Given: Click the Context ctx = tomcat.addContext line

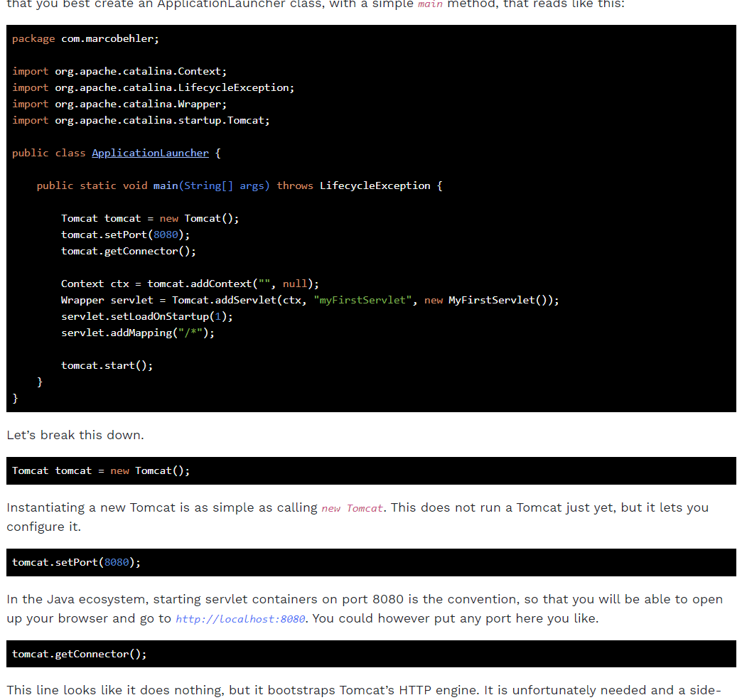Looking at the screenshot, I should click(x=190, y=284).
